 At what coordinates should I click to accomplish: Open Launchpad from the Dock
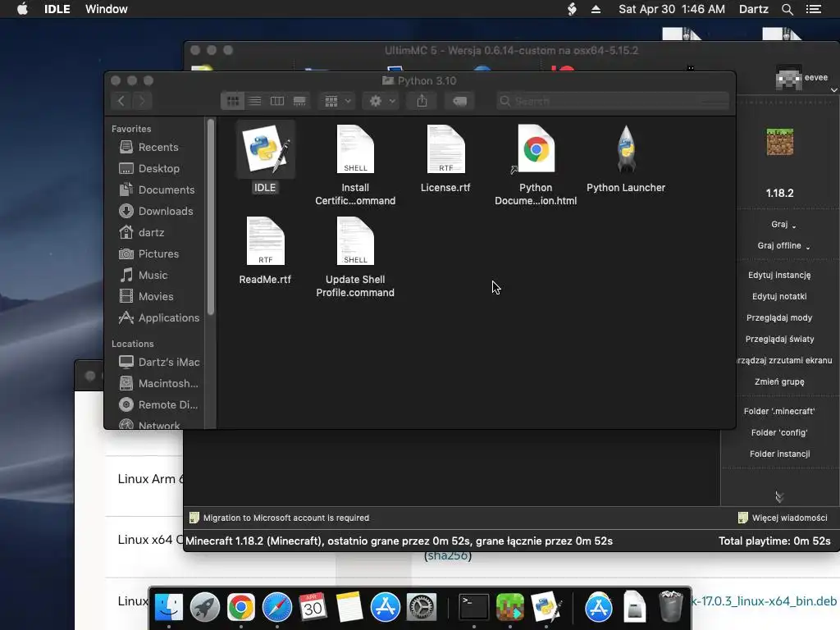(204, 607)
